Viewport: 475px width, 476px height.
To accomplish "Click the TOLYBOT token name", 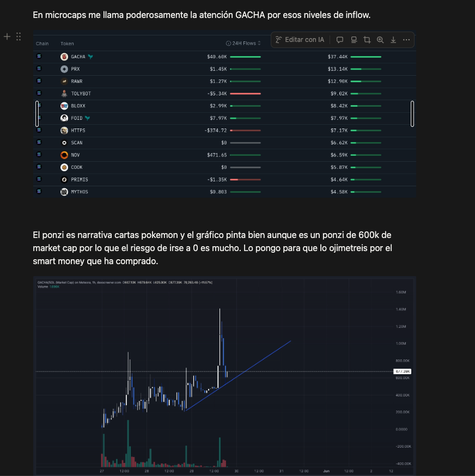I will coord(81,94).
